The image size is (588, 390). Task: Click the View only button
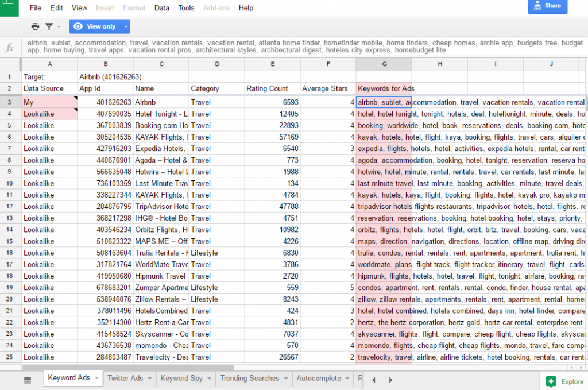point(96,26)
